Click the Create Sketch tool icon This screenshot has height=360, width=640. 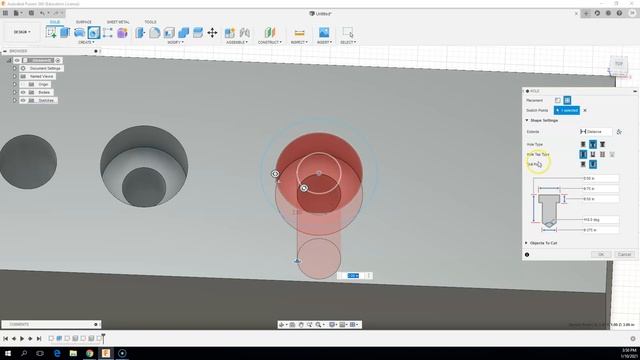[51, 32]
